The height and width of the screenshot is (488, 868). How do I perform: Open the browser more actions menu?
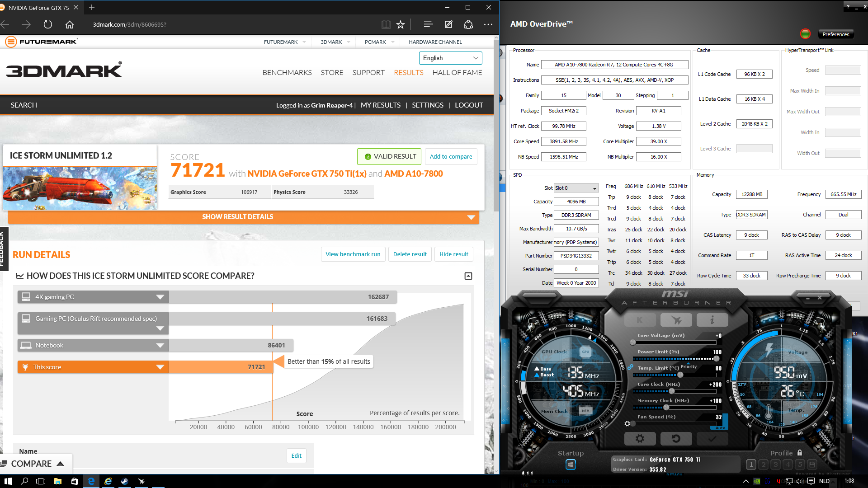tap(488, 24)
